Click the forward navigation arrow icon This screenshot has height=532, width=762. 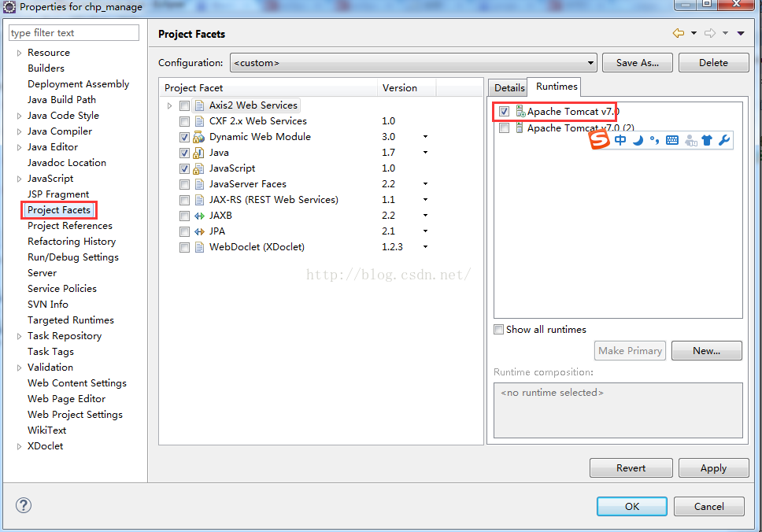710,33
